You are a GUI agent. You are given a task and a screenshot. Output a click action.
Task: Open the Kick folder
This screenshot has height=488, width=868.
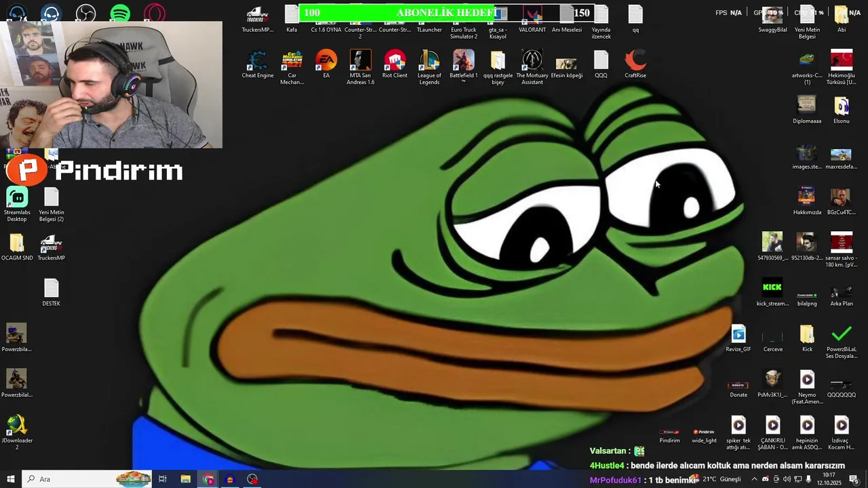tap(807, 338)
